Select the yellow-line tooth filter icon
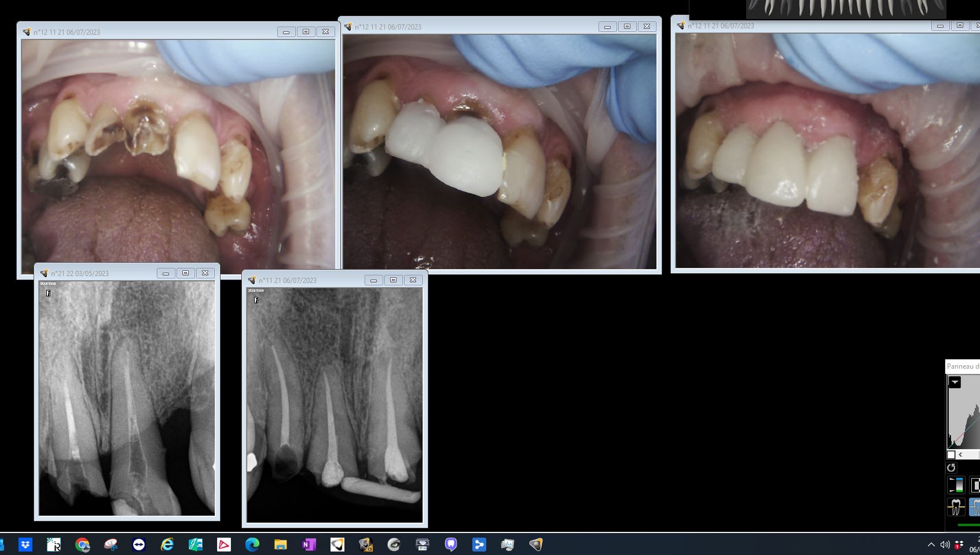The height and width of the screenshot is (555, 980). click(x=956, y=507)
